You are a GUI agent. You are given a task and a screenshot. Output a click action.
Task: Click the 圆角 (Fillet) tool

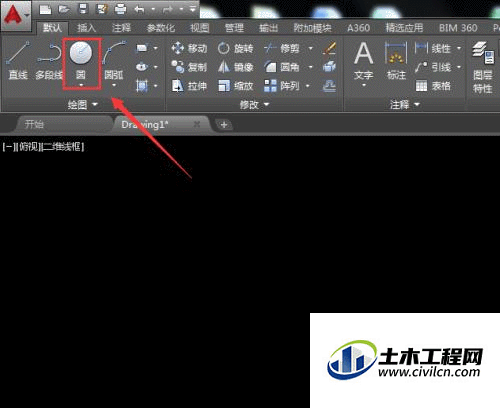282,67
